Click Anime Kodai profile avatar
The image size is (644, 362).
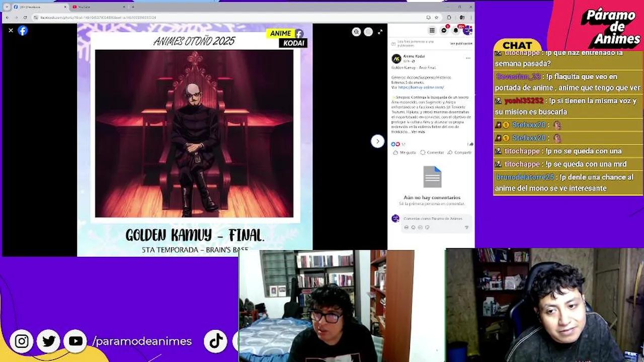pos(396,59)
